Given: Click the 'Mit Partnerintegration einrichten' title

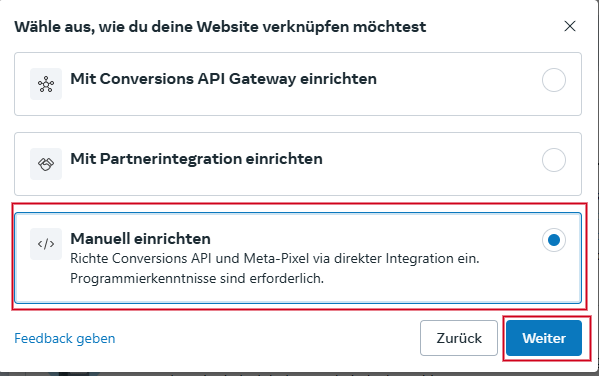Looking at the screenshot, I should [196, 159].
